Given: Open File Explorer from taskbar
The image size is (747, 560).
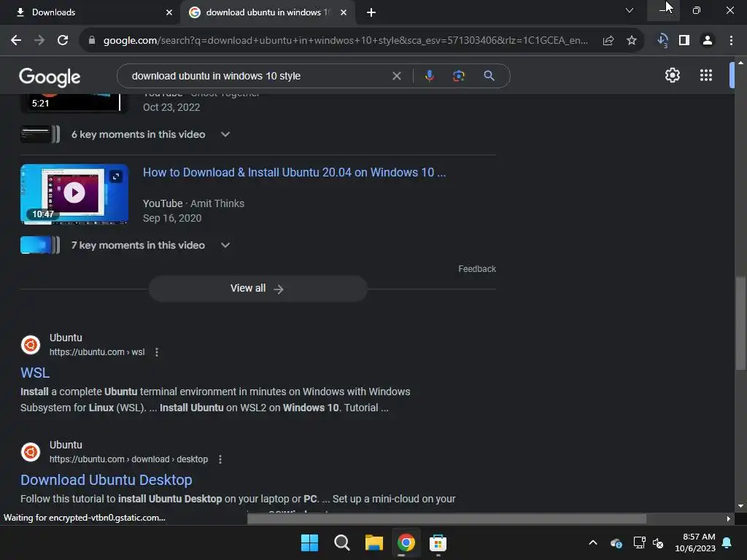Looking at the screenshot, I should click(374, 542).
